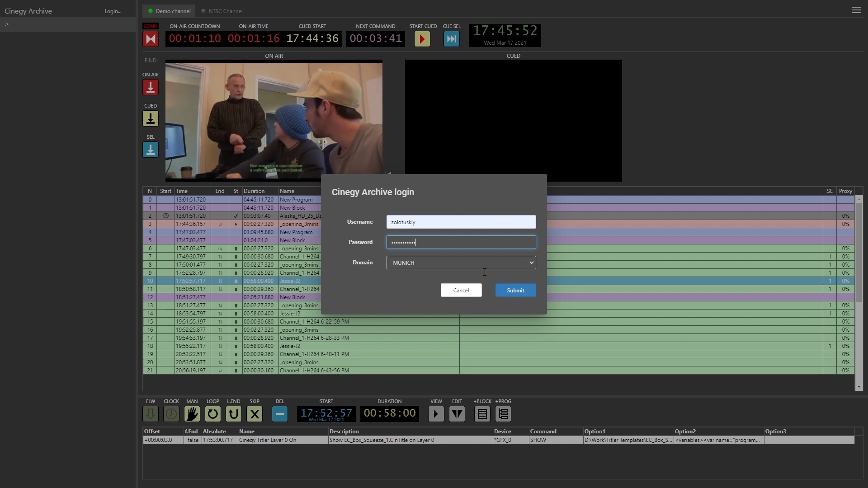
Task: Click the check mark status in row 2
Action: tap(236, 216)
